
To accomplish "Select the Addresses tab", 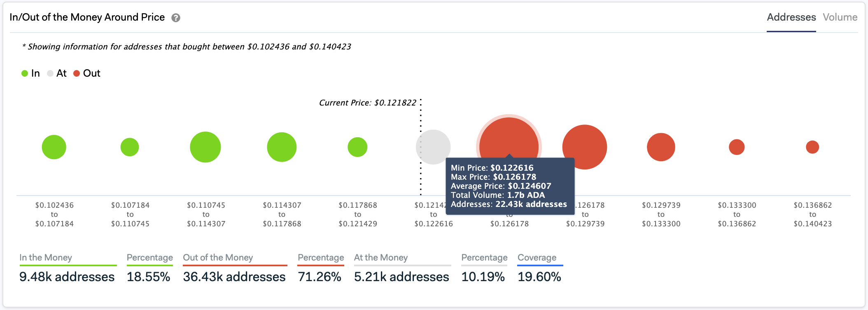I will tap(791, 17).
